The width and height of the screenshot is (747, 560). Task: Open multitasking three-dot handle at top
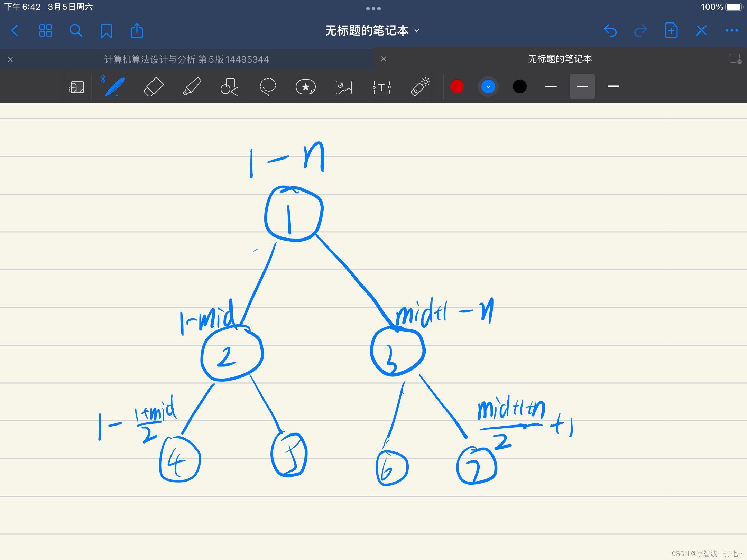pos(373,8)
